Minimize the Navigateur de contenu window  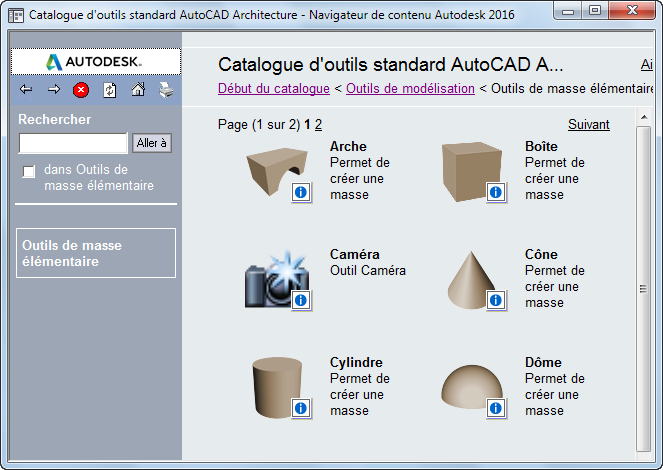click(568, 11)
